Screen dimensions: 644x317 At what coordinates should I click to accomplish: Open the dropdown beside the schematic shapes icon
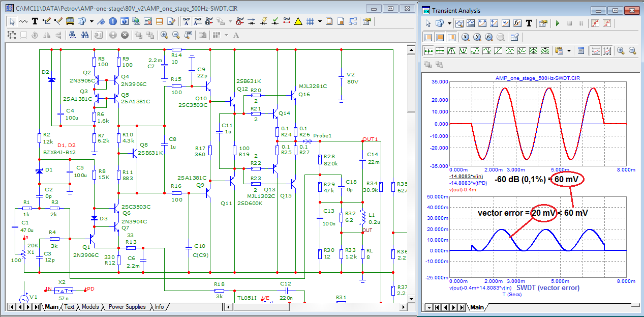tap(91, 21)
